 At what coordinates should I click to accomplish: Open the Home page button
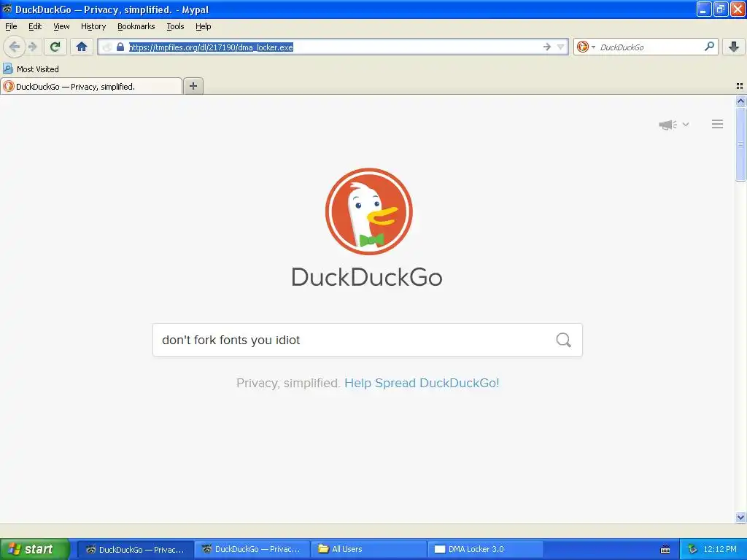coord(82,47)
